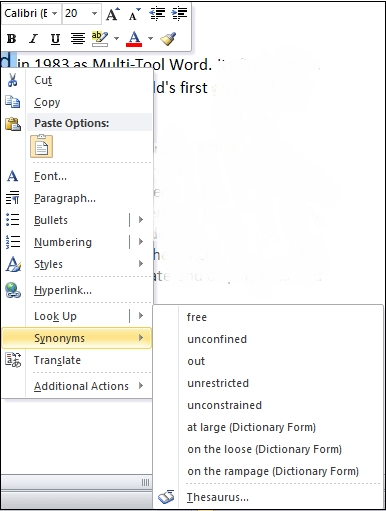Open the Thesaurus book icon entry
Screen dimensions: 386x511
[x=166, y=497]
